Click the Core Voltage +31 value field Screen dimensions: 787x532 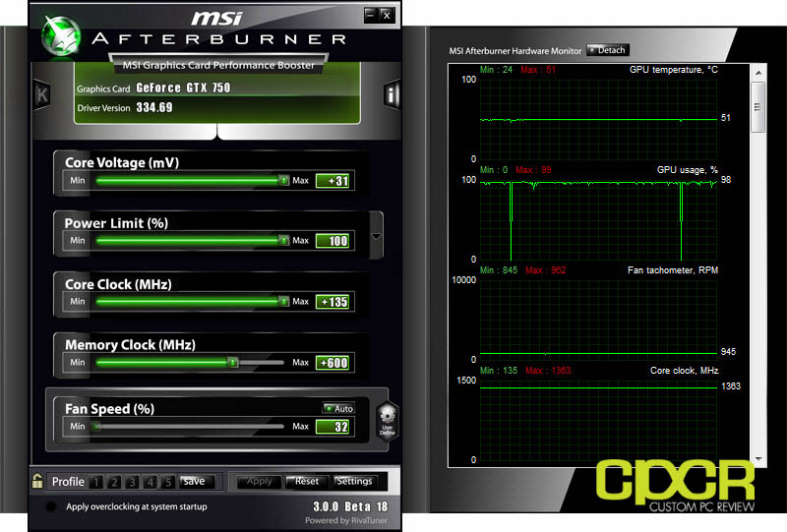(x=334, y=181)
